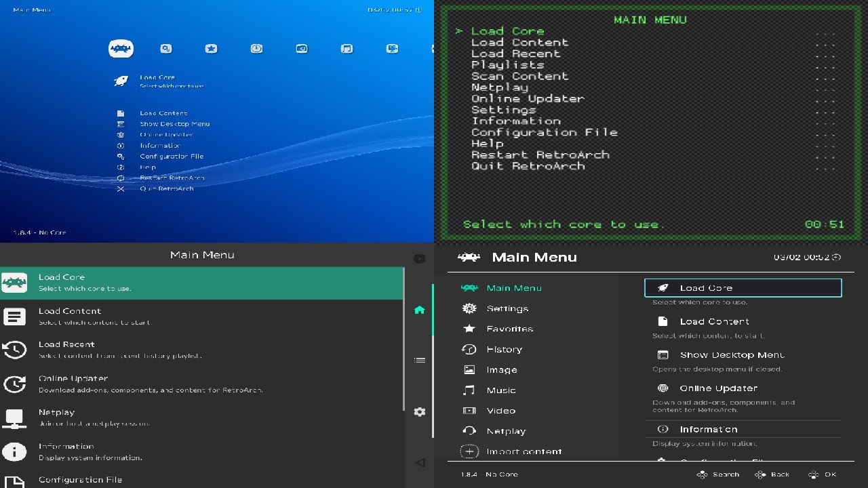The height and width of the screenshot is (488, 868).
Task: Select the Playlists list tab in GLUI rail
Action: click(420, 361)
